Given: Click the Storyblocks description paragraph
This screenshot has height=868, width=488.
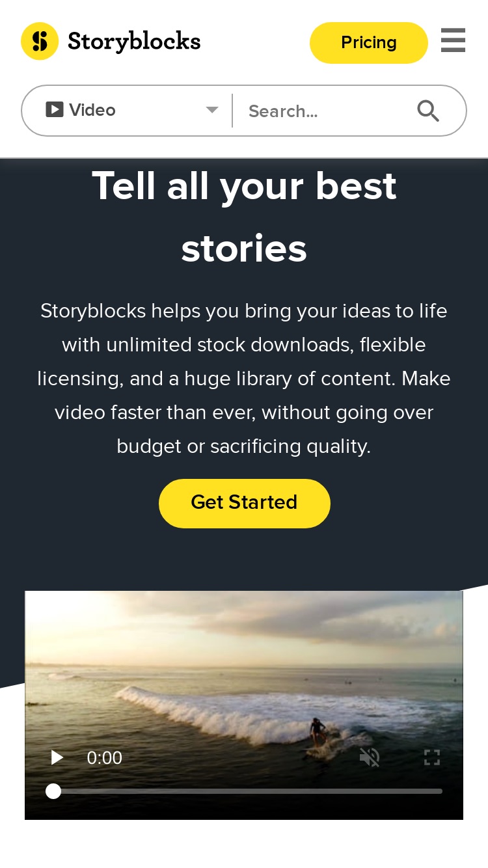Looking at the screenshot, I should point(244,379).
